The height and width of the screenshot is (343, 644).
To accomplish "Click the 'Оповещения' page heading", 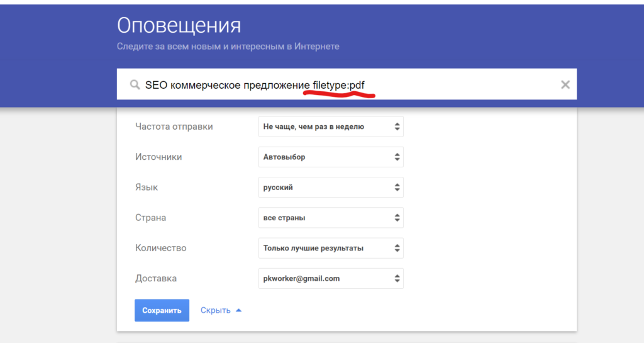I will point(179,26).
